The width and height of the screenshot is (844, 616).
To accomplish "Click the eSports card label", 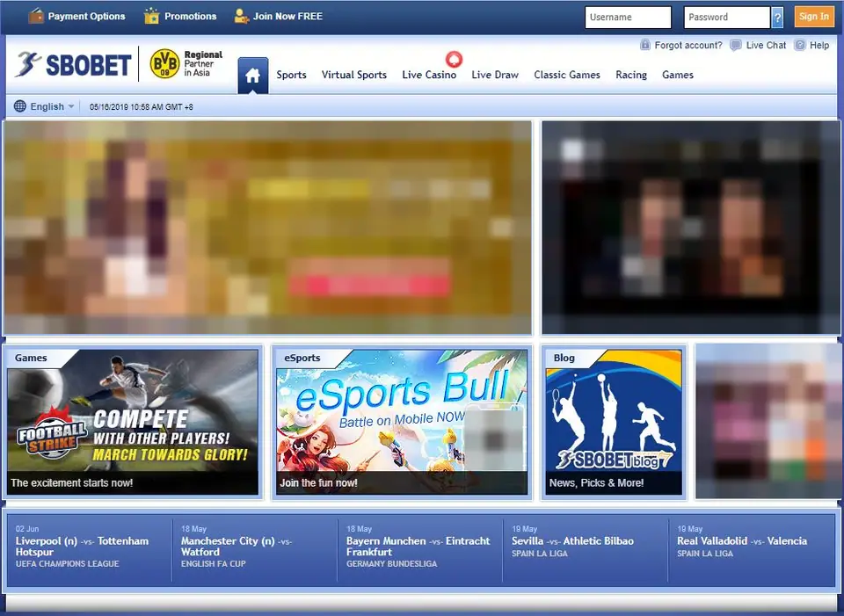I will (x=302, y=358).
